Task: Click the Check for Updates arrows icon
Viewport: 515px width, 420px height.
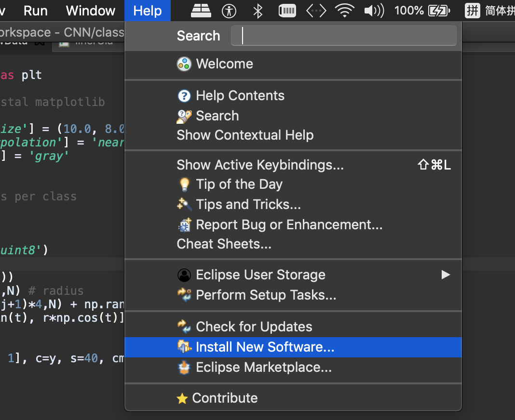Action: [184, 327]
